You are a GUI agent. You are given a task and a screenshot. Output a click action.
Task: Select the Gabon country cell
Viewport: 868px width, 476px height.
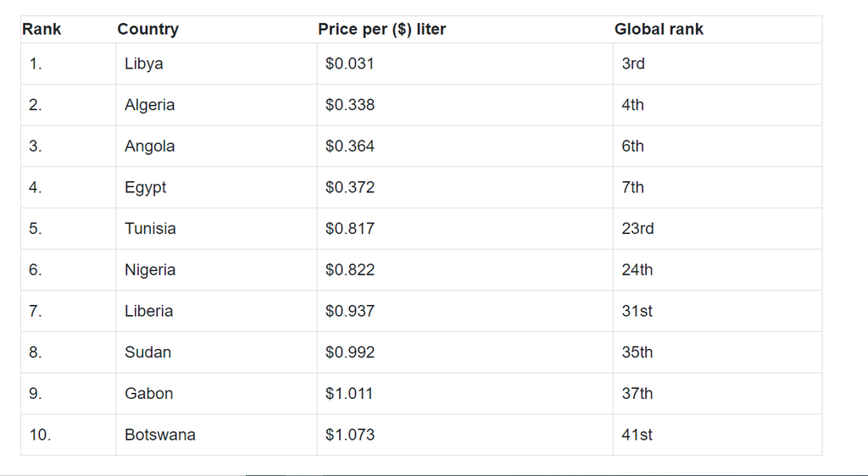(148, 394)
